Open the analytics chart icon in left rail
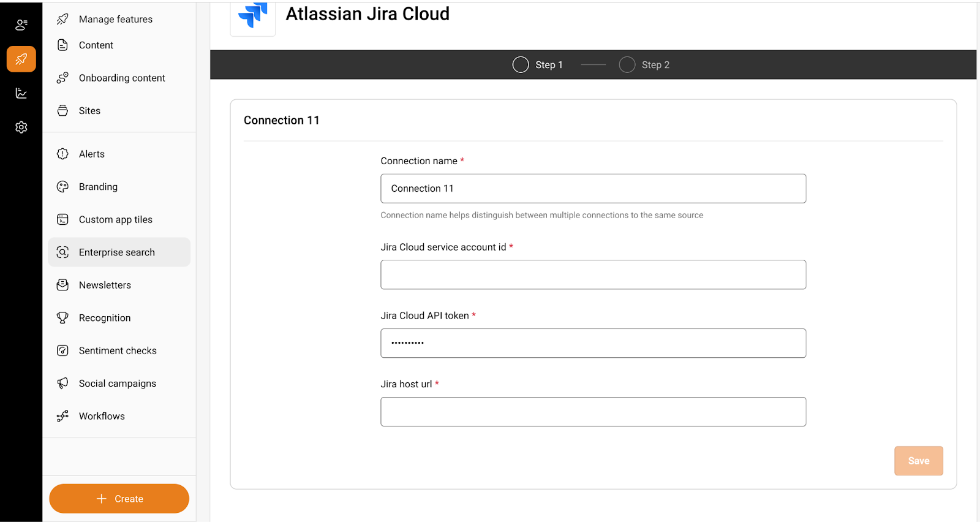This screenshot has height=522, width=980. pyautogui.click(x=21, y=93)
